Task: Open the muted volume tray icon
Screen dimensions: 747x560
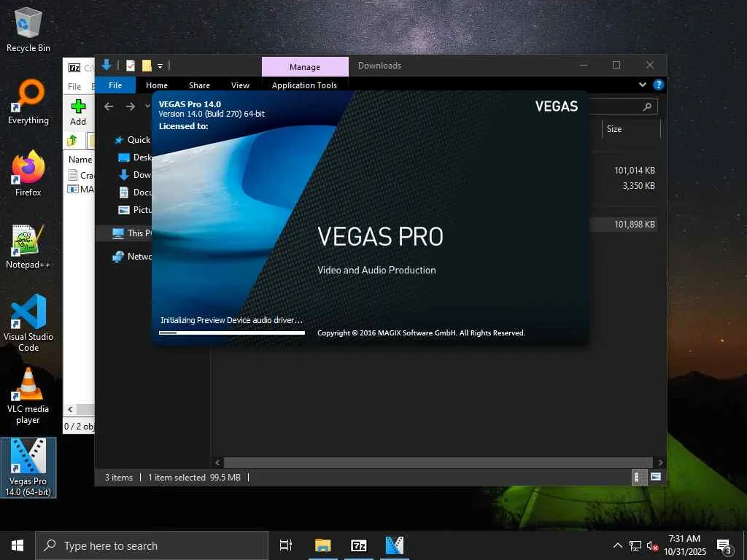Action: [x=652, y=545]
